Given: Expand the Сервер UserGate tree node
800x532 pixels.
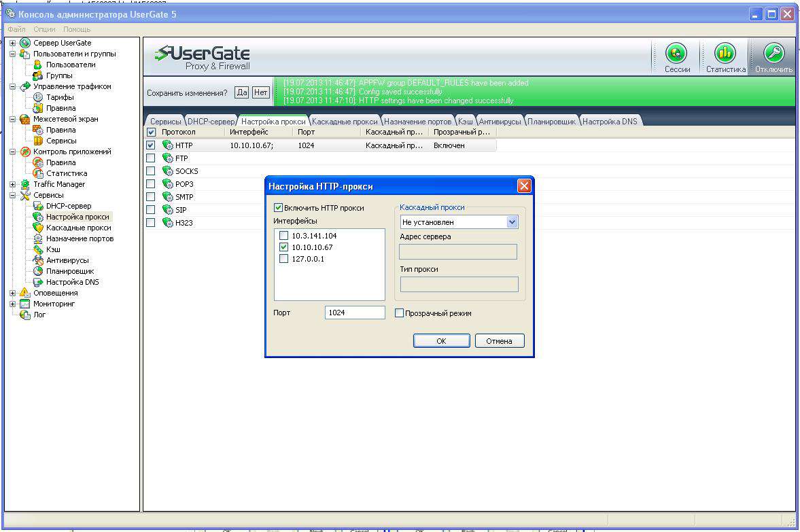Looking at the screenshot, I should point(13,43).
